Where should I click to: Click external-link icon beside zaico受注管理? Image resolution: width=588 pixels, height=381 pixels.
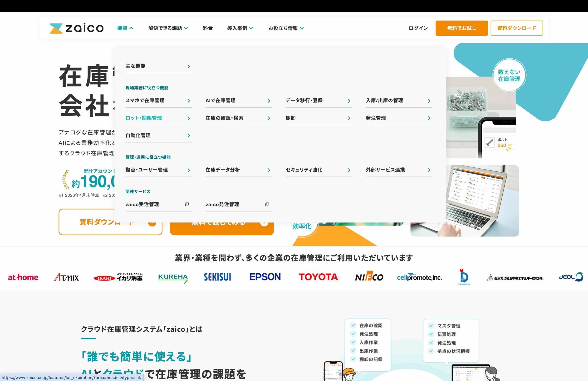click(x=187, y=204)
